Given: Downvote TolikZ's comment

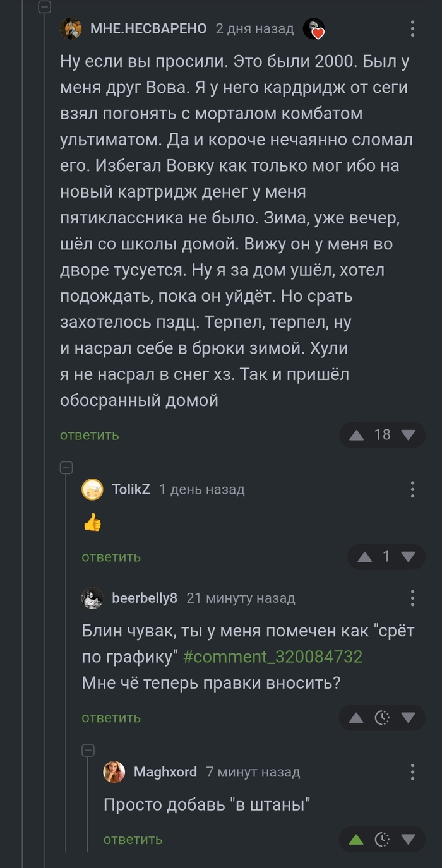Looking at the screenshot, I should click(407, 557).
